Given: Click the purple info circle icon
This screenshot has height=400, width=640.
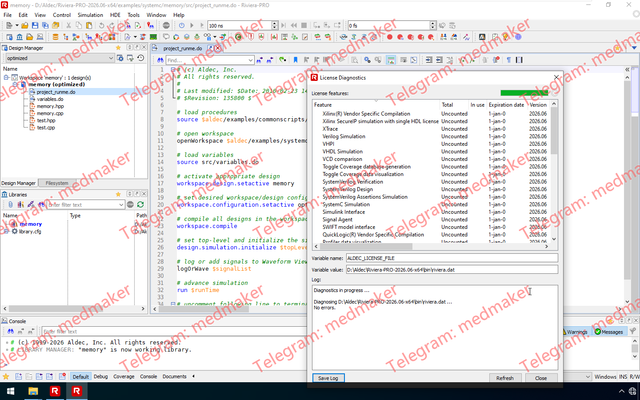Looking at the screenshot, I should tap(518, 37).
